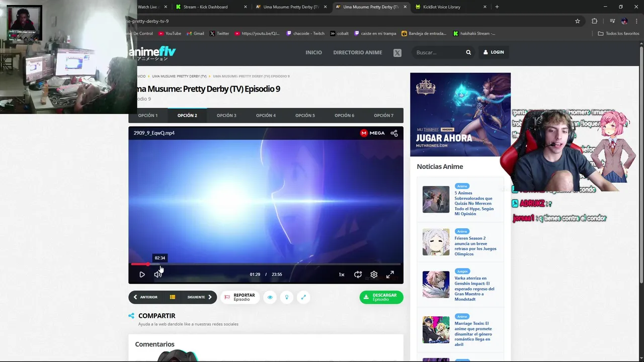Go to the ANTERIOR episode
This screenshot has height=362, width=644.
point(145,297)
